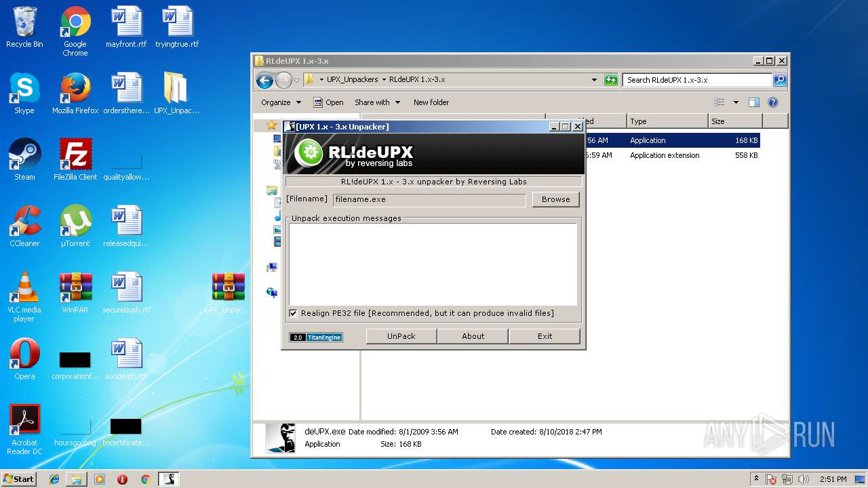
Task: Click New folder in Explorer toolbar
Action: pyautogui.click(x=431, y=102)
